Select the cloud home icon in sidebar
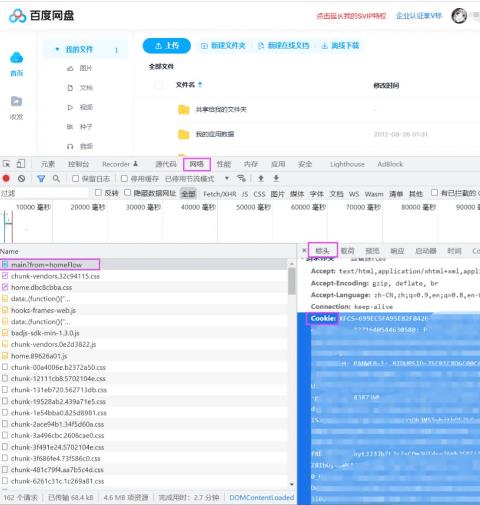This screenshot has height=505, width=480. click(x=16, y=58)
